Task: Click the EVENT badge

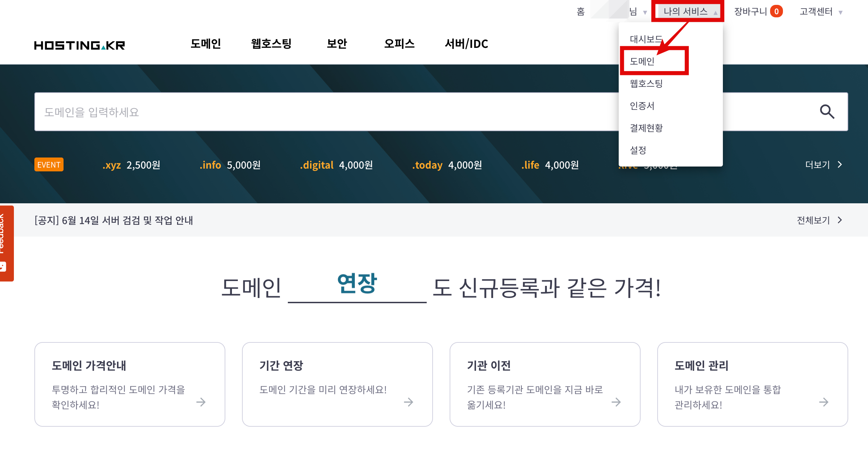Action: (x=49, y=164)
